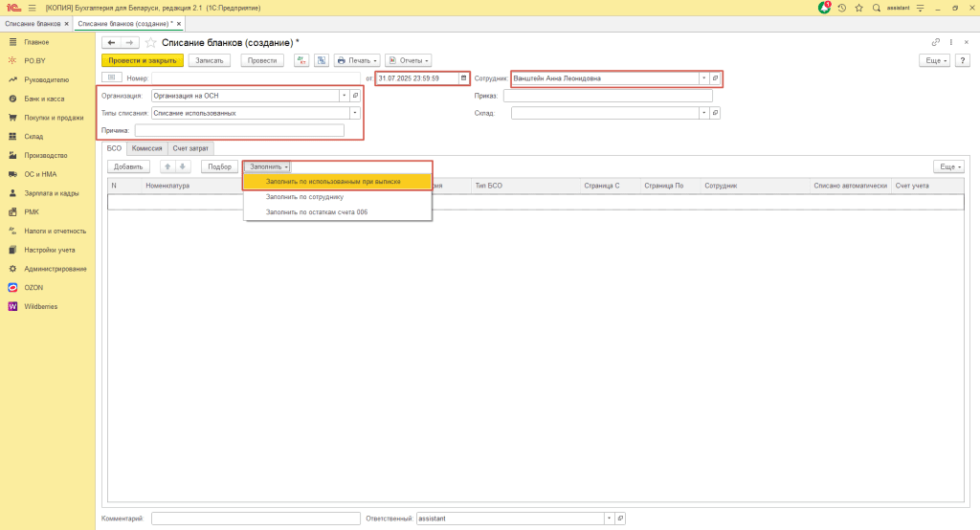Open the table's Еще menu
980x530 pixels.
point(949,166)
